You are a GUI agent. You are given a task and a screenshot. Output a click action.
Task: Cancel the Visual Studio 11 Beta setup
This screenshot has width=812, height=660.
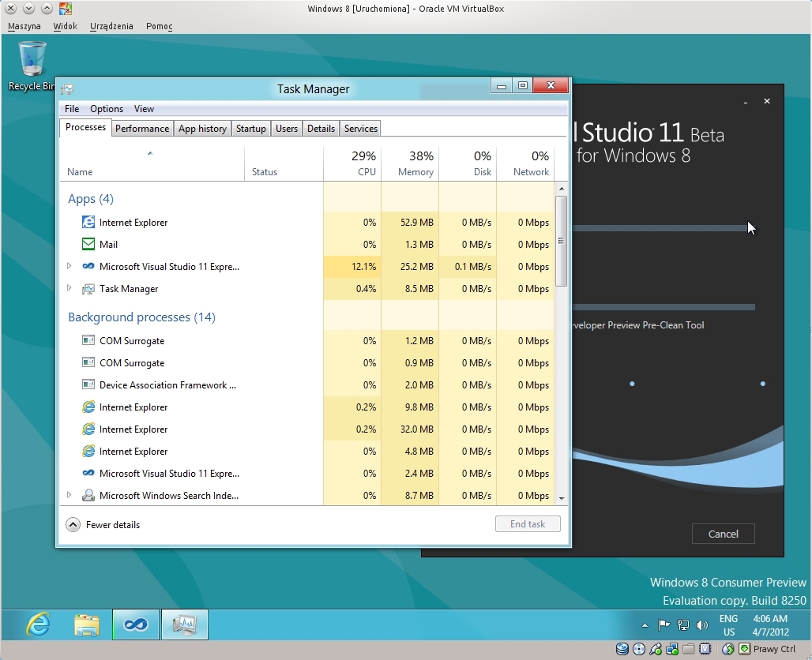[x=724, y=534]
